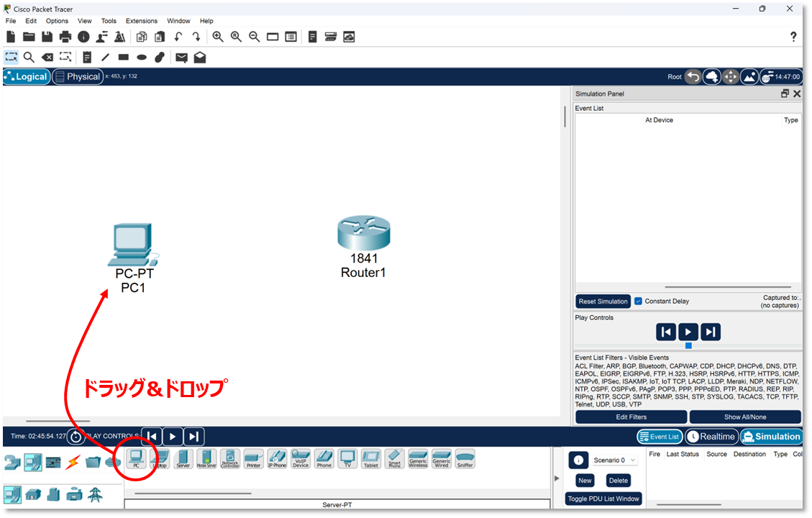Switch to Simulation mode

point(771,437)
